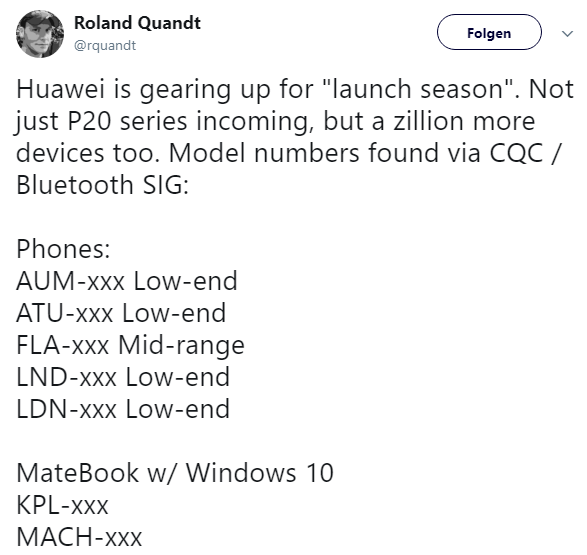This screenshot has height=555, width=587.
Task: Click the word "Huawei" starting the tweet
Action: 60,89
